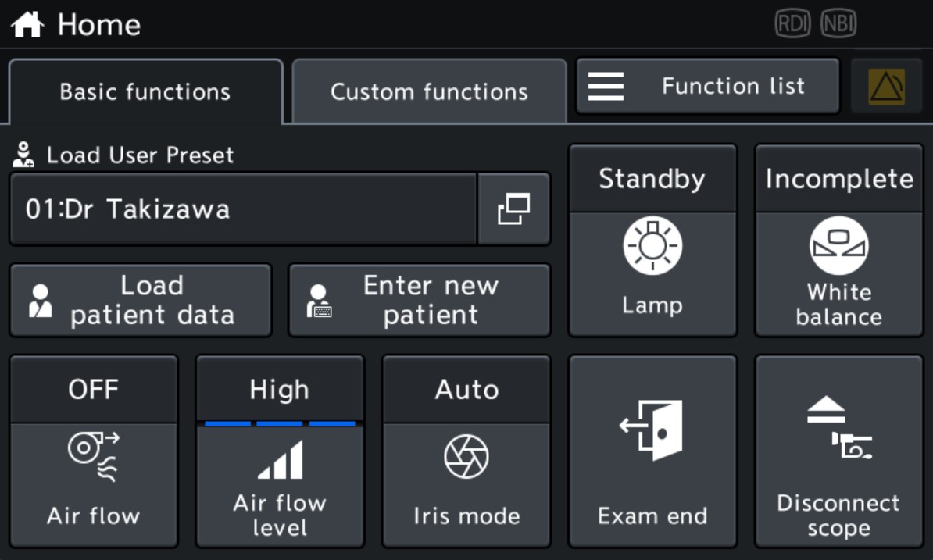Toggle the Lamp Standby status

click(x=652, y=179)
